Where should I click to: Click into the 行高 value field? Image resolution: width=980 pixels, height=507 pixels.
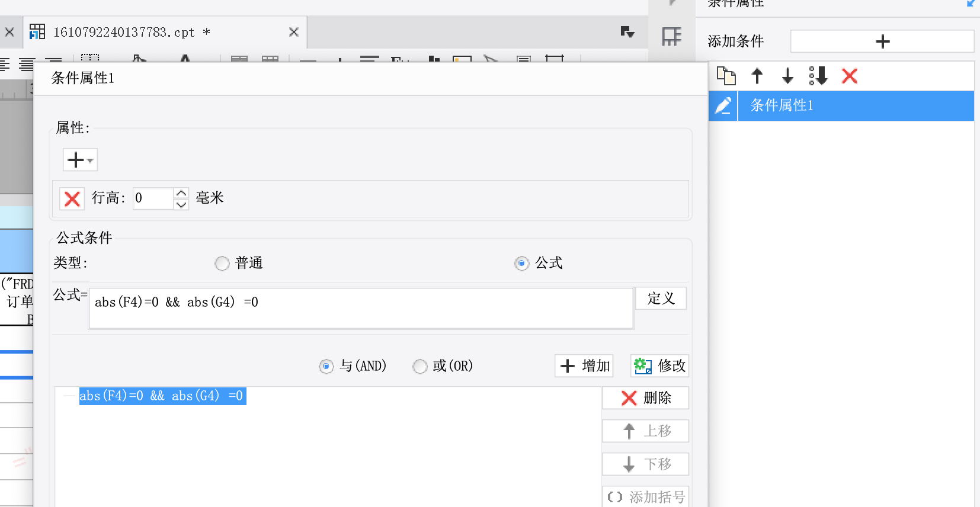(153, 198)
